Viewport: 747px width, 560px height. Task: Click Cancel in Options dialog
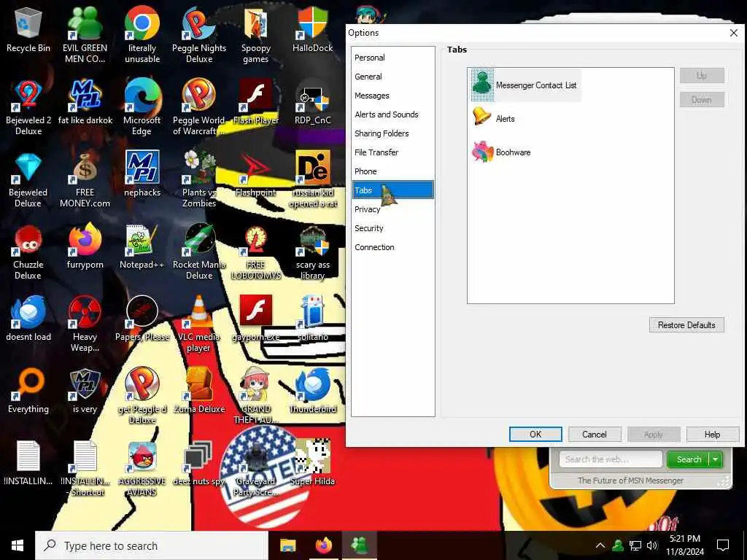pyautogui.click(x=594, y=435)
